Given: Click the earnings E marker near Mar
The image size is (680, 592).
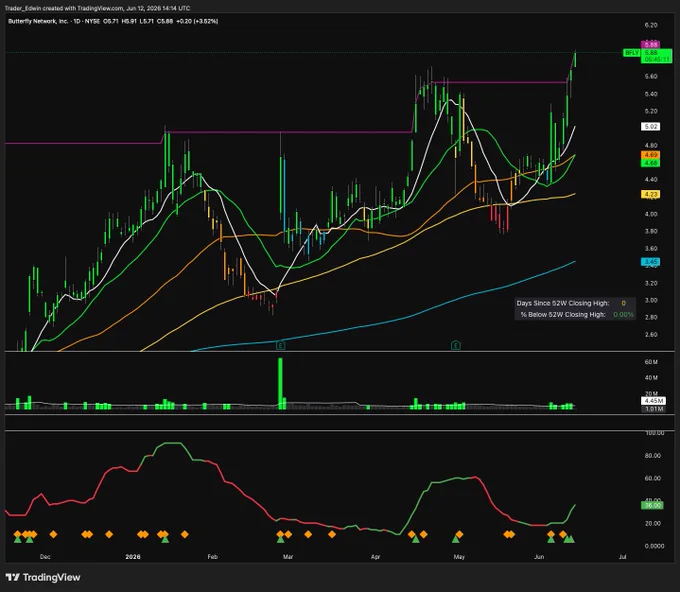Looking at the screenshot, I should (281, 346).
